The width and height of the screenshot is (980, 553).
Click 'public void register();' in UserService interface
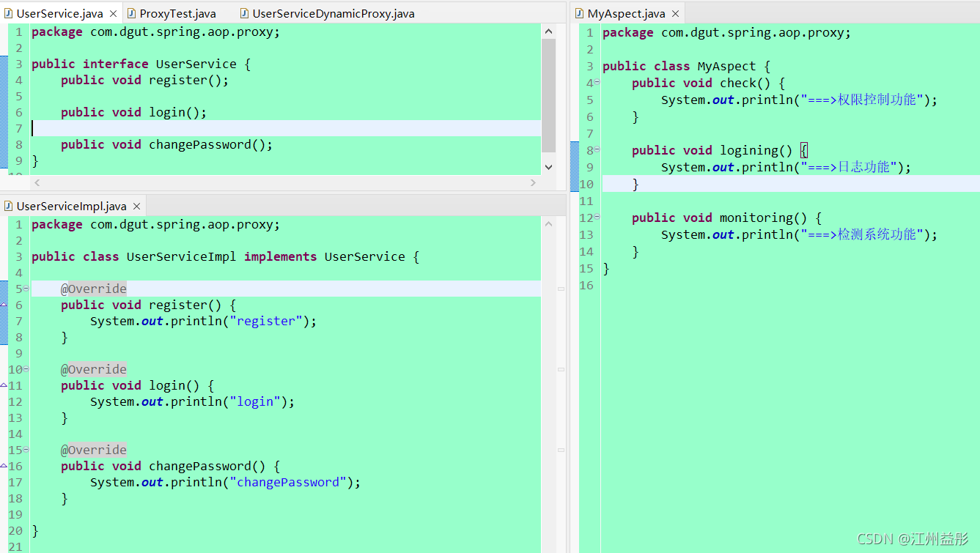pos(145,80)
